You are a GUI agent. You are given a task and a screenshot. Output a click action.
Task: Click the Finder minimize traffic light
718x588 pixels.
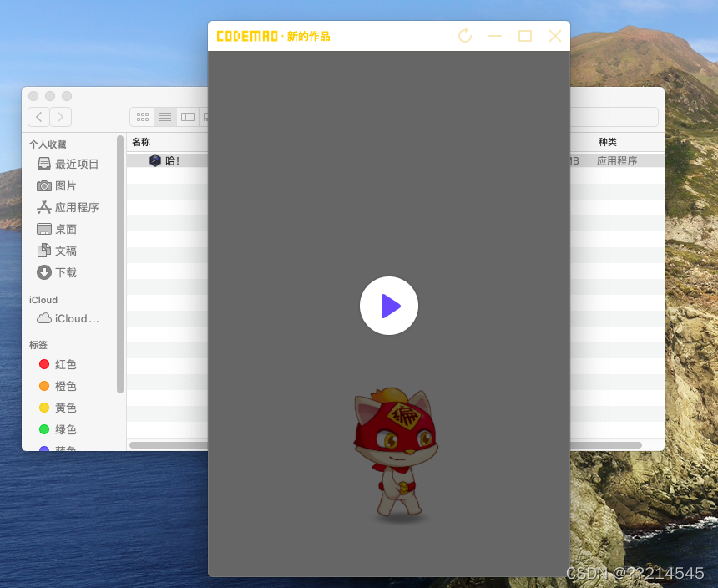point(50,96)
